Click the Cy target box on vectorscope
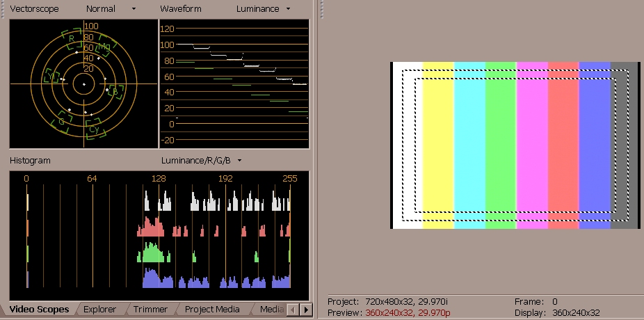Viewport: 644px width, 320px height. (x=95, y=129)
